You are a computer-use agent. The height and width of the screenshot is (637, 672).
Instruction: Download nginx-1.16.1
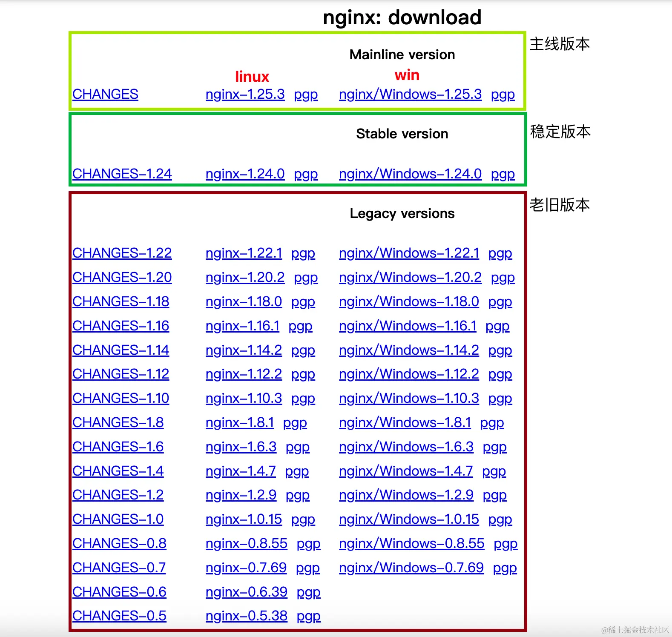242,326
